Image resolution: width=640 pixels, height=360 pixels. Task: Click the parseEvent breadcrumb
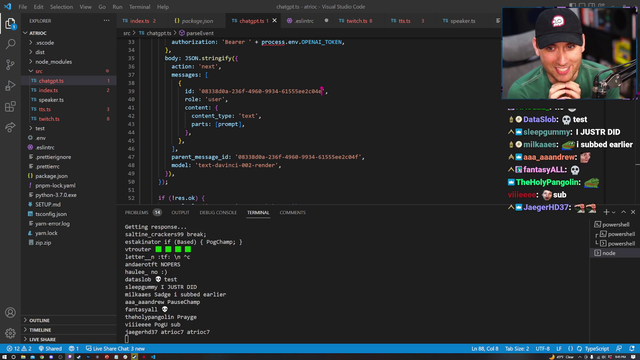196,33
